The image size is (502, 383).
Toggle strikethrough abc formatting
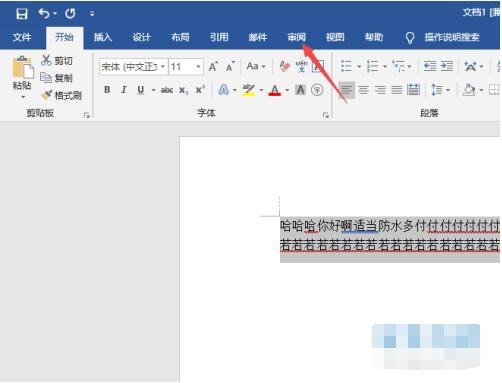[167, 90]
